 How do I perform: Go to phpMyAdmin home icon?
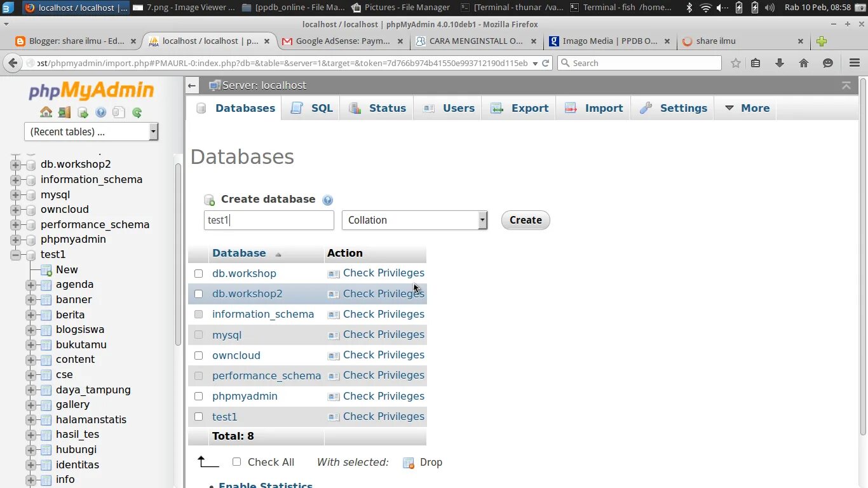click(46, 112)
